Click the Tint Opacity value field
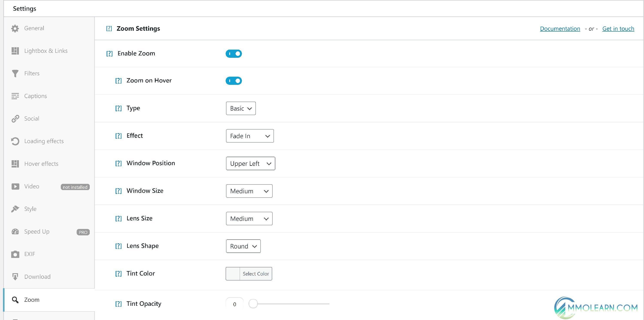Image resolution: width=644 pixels, height=320 pixels. [x=234, y=304]
